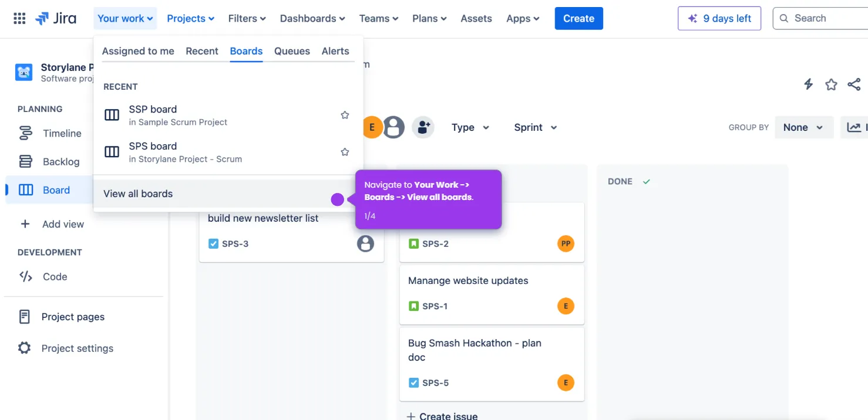Click the SPS-3 issue key
The width and height of the screenshot is (868, 420).
click(x=235, y=244)
